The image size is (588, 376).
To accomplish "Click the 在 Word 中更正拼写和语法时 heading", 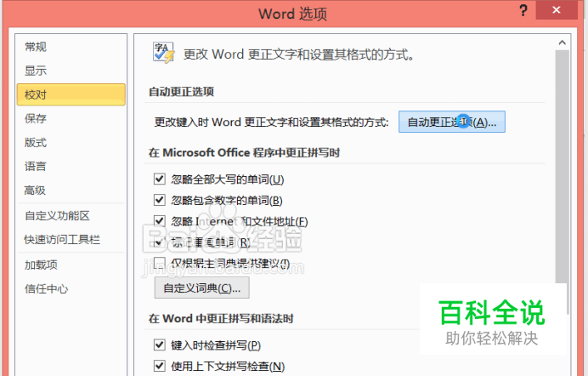I will [221, 319].
